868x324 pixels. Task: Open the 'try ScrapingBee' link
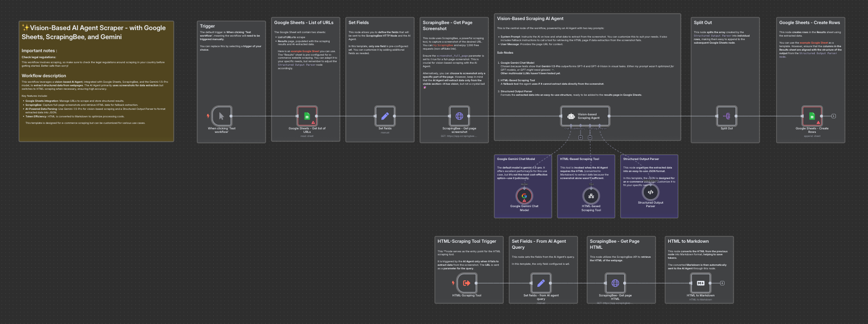[443, 45]
